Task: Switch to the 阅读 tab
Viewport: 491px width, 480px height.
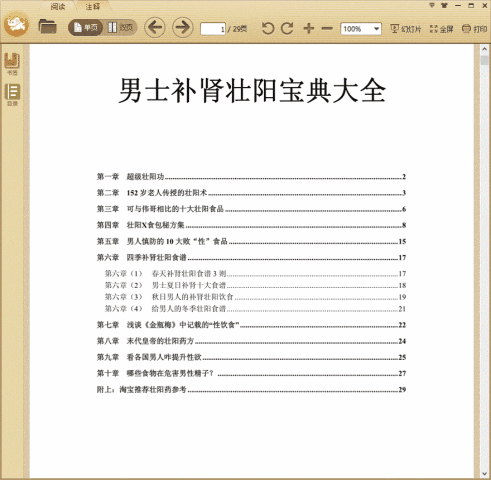Action: [58, 6]
